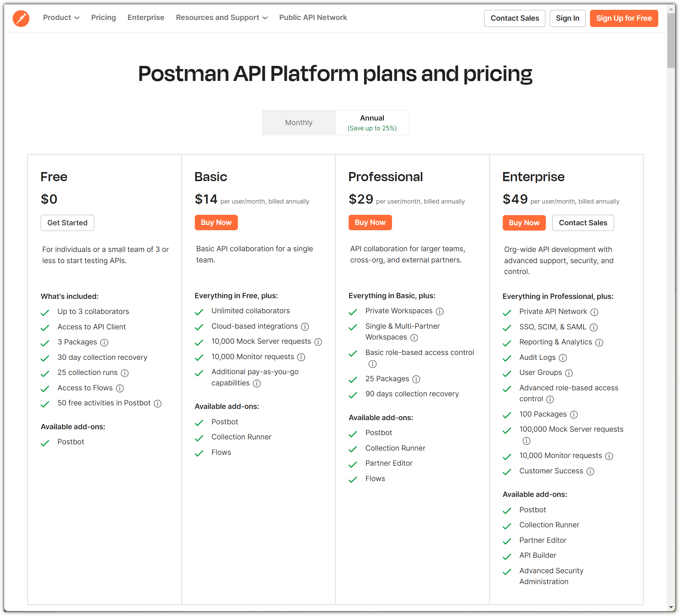The height and width of the screenshot is (616, 680).
Task: Click info icon beside Audit Logs
Action: point(563,358)
